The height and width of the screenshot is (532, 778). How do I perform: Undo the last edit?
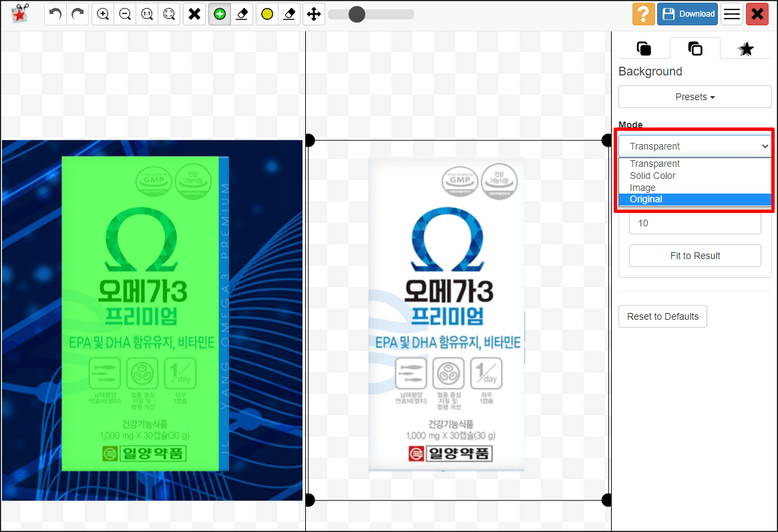[55, 14]
